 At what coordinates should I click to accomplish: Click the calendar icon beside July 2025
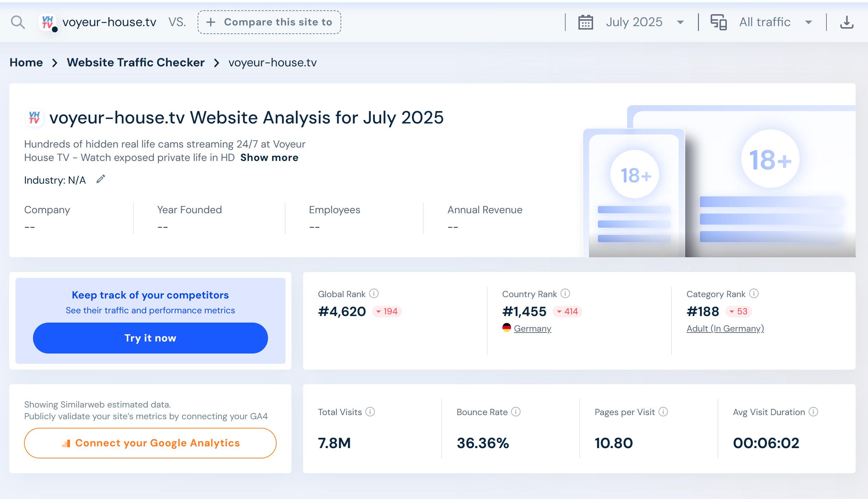[585, 22]
